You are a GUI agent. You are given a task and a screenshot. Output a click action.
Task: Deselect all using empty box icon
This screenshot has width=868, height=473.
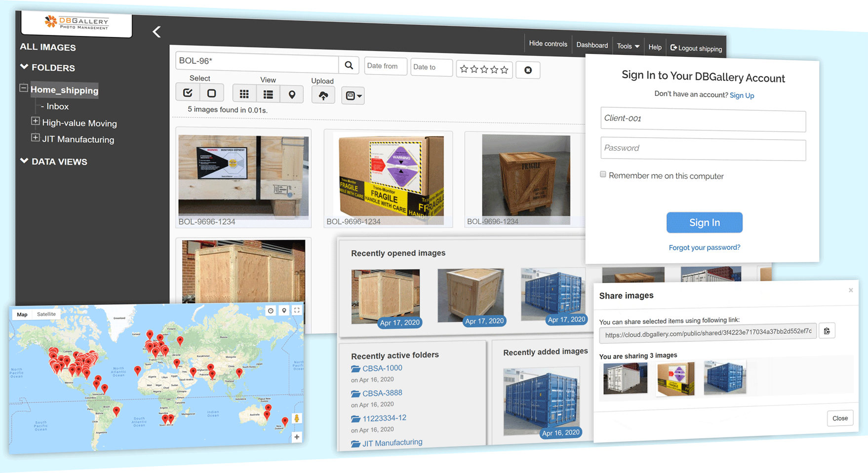211,93
